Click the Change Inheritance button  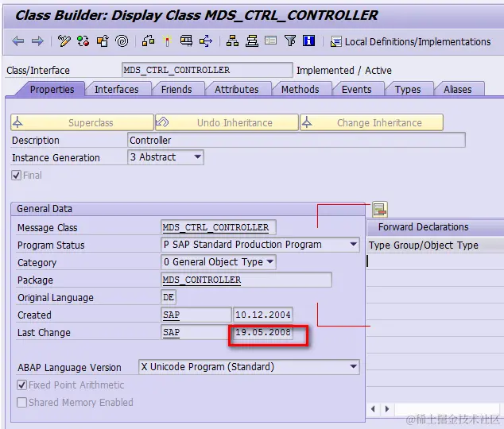371,122
